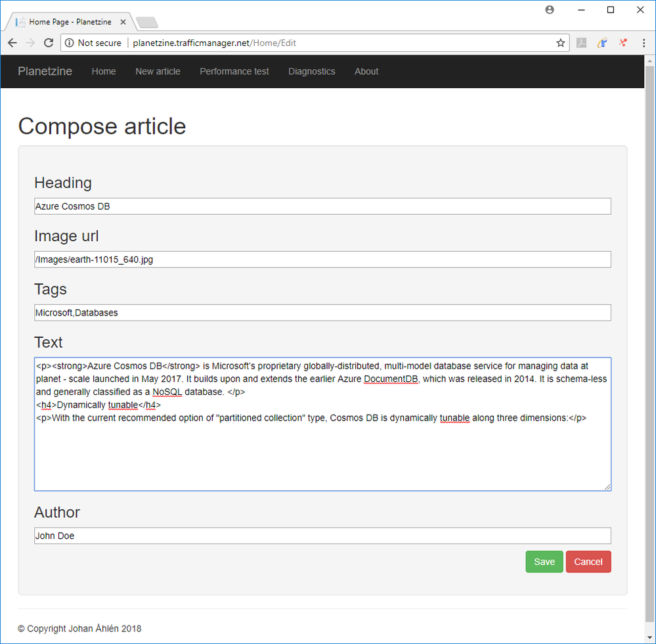The image size is (656, 644).
Task: Open the Chrome three-dot menu
Action: [644, 43]
